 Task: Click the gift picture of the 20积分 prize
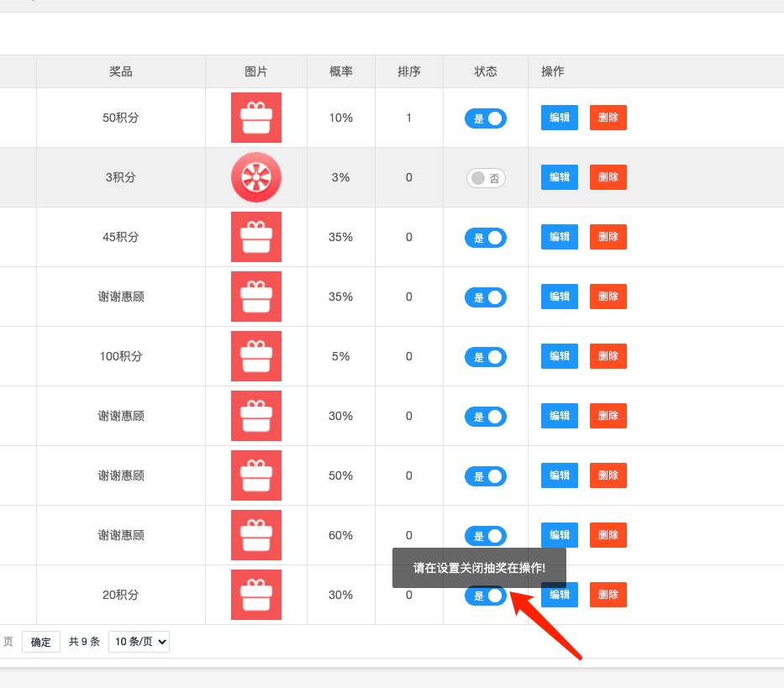tap(256, 595)
